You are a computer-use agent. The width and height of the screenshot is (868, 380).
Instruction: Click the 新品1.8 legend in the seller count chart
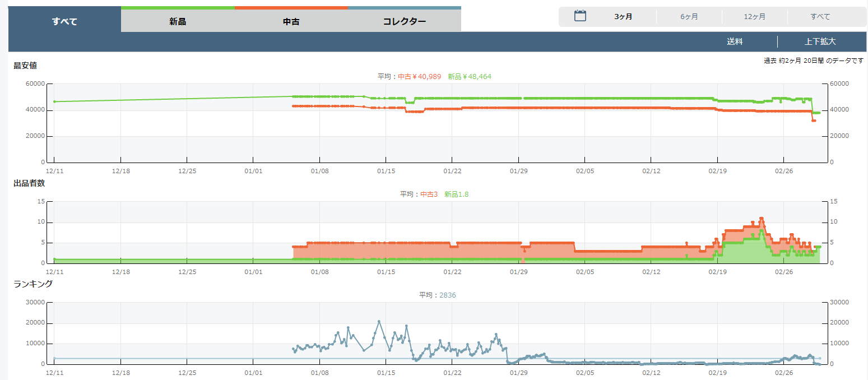[457, 194]
